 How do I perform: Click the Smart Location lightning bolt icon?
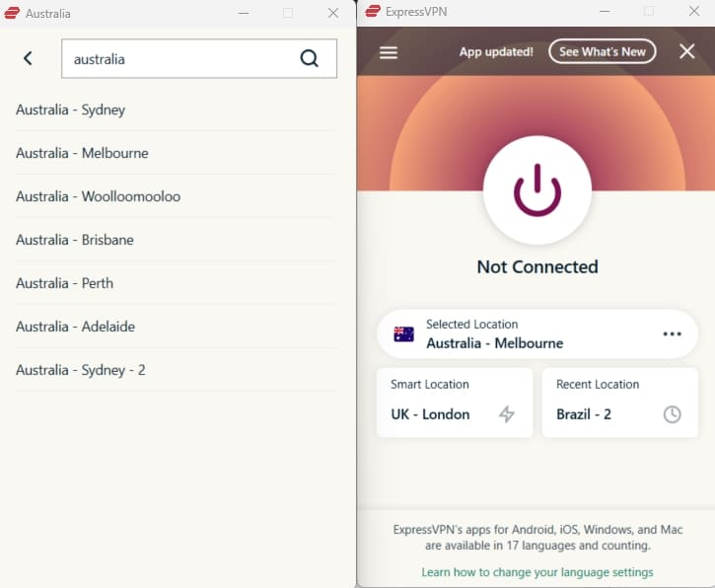coord(507,414)
